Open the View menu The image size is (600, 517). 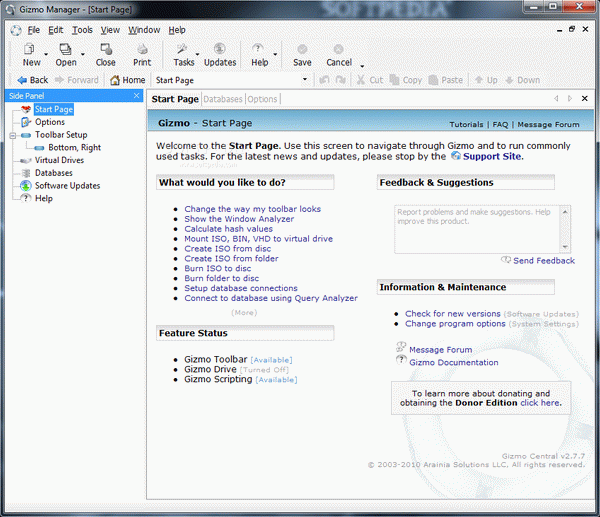110,30
